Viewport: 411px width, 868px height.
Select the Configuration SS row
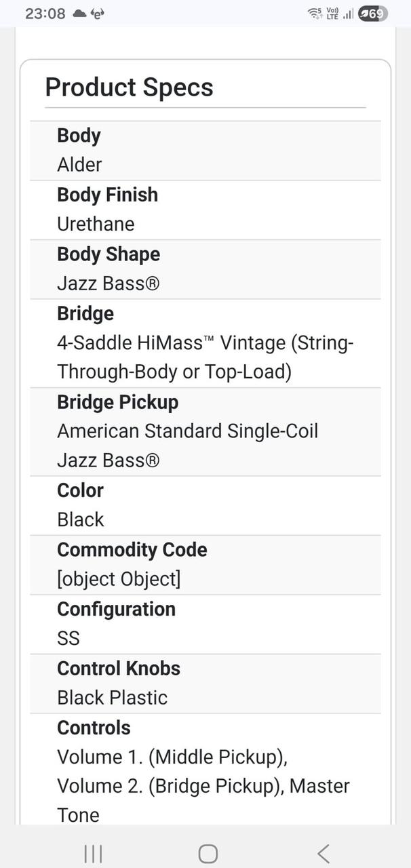[205, 624]
